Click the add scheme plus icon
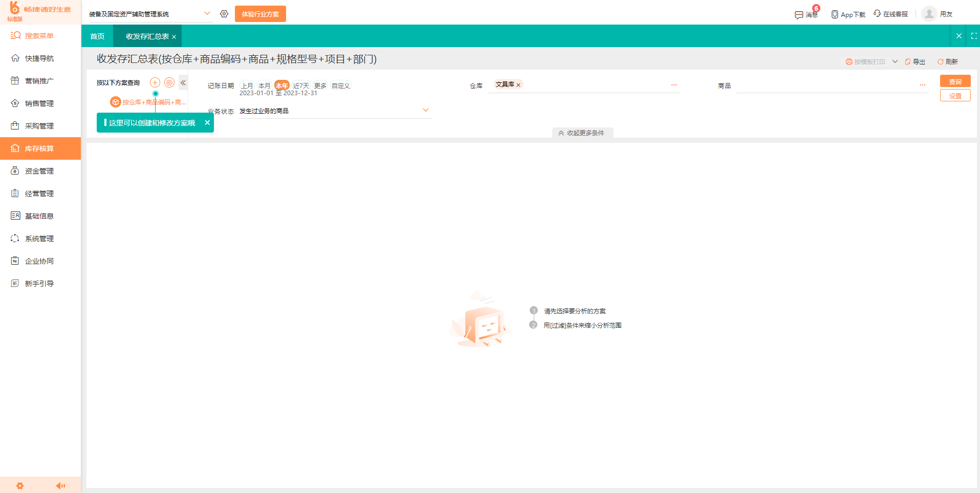Image resolution: width=980 pixels, height=493 pixels. click(155, 82)
